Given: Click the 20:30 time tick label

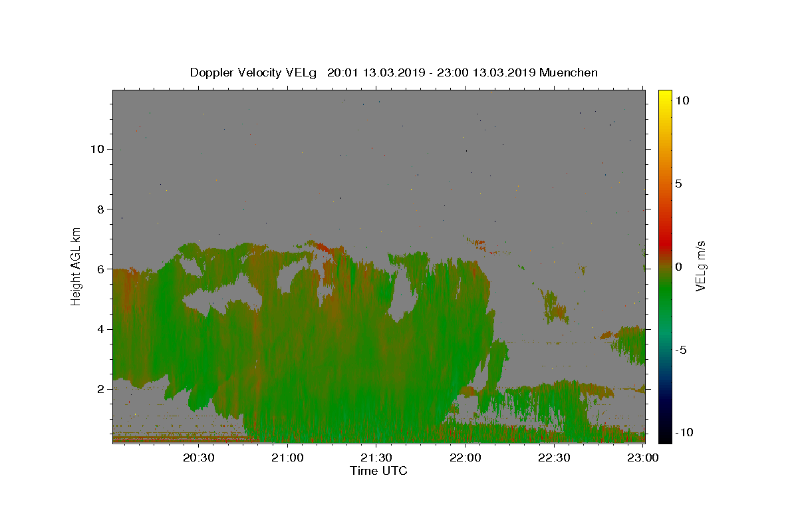Looking at the screenshot, I should pos(198,458).
